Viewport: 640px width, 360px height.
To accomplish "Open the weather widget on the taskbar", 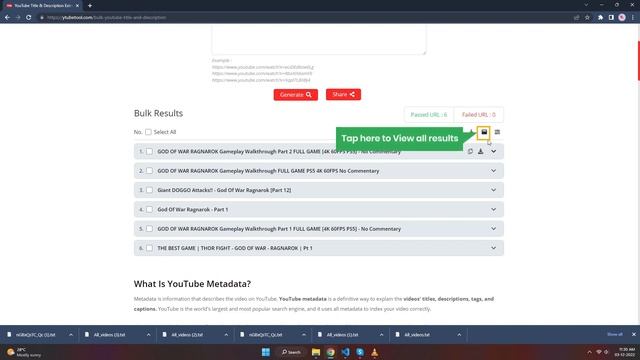I will pos(24,352).
